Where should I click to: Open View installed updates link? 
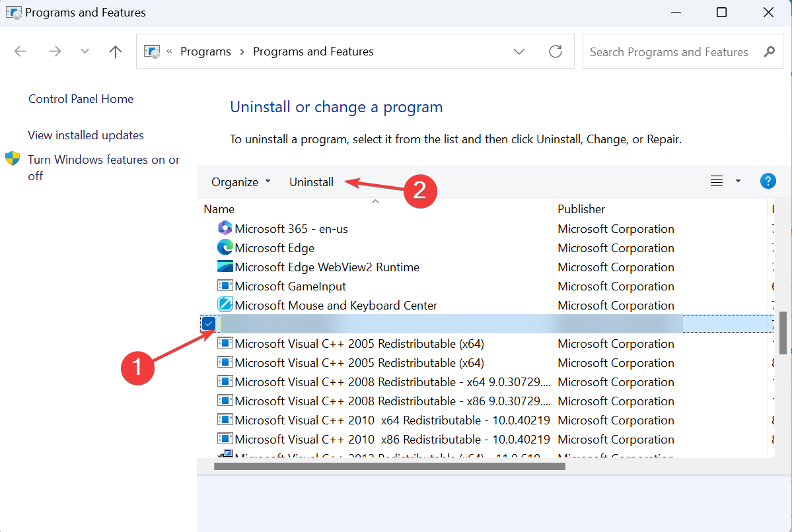86,135
